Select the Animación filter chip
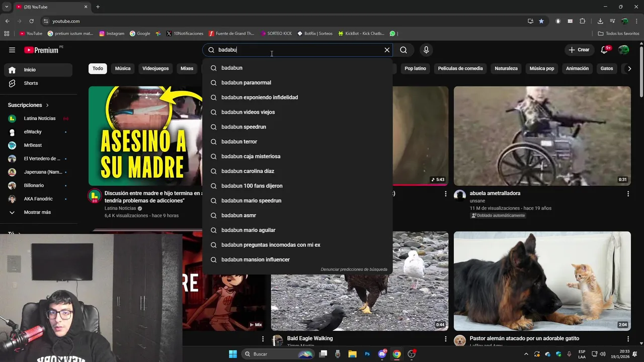This screenshot has height=362, width=644. pos(577,68)
